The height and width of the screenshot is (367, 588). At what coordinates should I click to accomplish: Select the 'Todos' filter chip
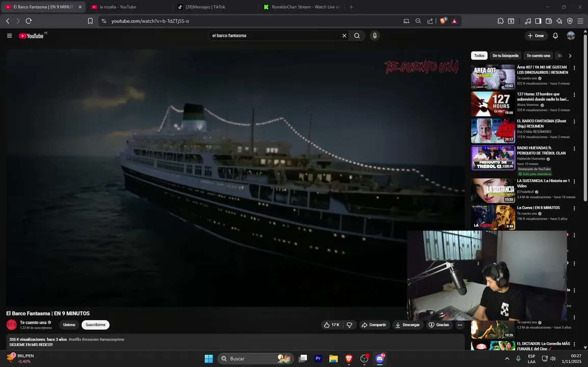[x=479, y=56]
